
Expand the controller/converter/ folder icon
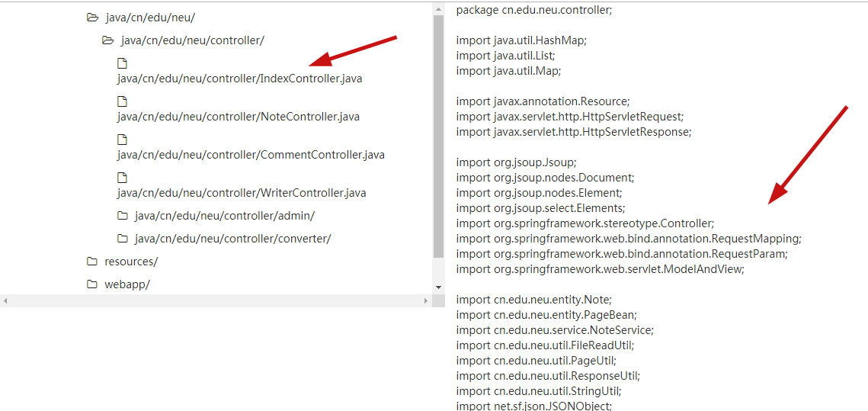tap(123, 239)
